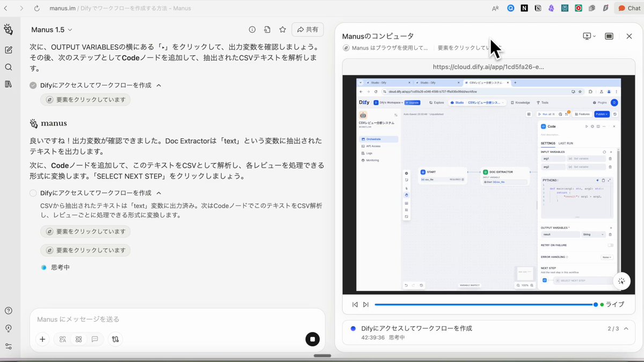
Task: Expand the task progress 2 / 3 chevron
Action: pyautogui.click(x=626, y=329)
